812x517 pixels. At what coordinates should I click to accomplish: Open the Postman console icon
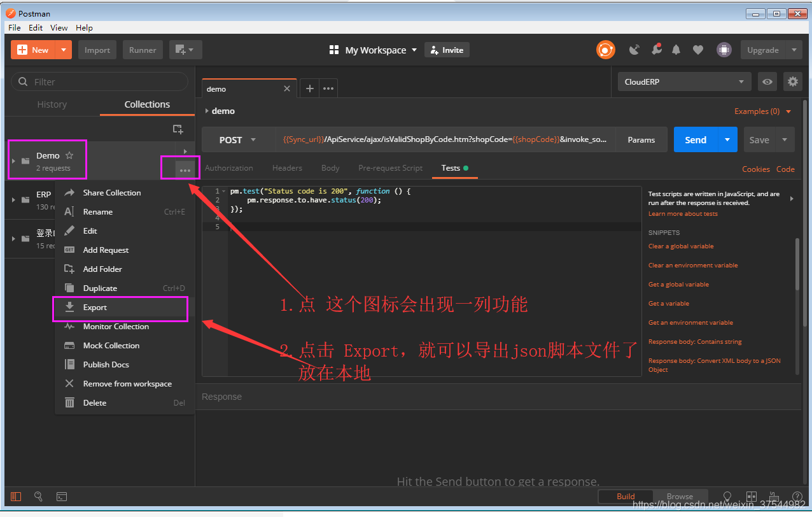pos(62,497)
